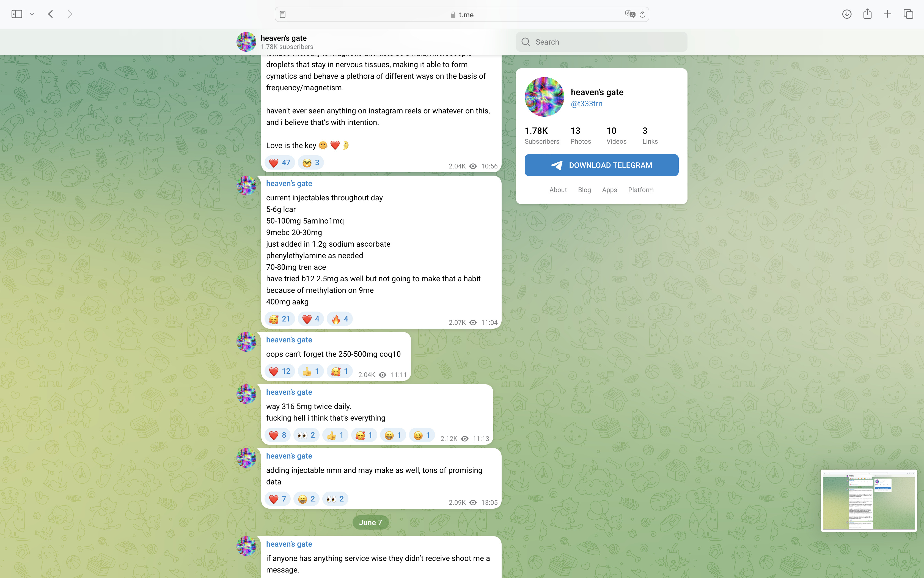Click the 13 Photos counter
The height and width of the screenshot is (578, 924).
click(x=580, y=136)
